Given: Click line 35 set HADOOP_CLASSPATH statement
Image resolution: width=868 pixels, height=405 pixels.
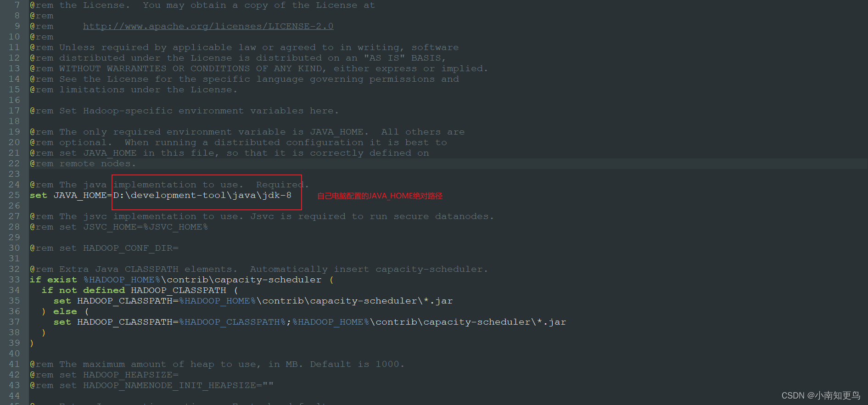Looking at the screenshot, I should click(253, 301).
